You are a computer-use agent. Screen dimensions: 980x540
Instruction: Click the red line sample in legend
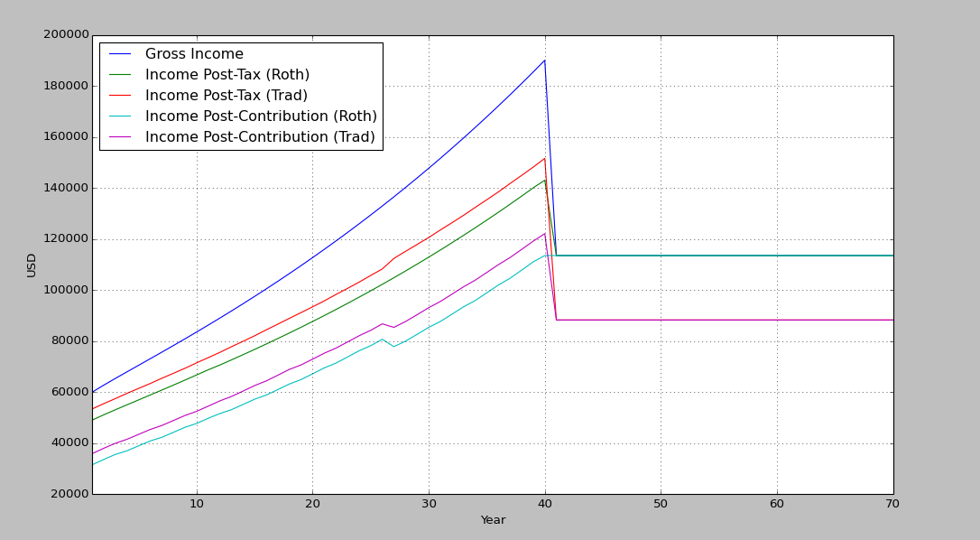120,96
